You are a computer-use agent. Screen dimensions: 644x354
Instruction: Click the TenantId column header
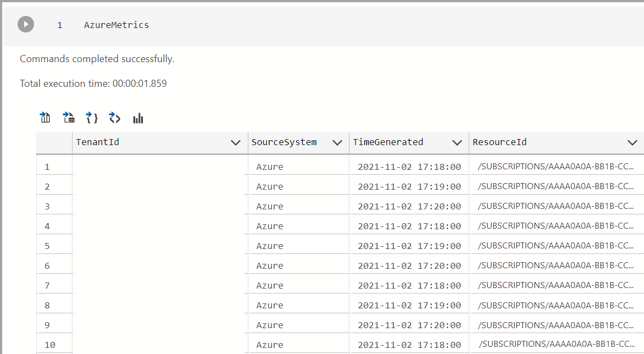click(98, 142)
